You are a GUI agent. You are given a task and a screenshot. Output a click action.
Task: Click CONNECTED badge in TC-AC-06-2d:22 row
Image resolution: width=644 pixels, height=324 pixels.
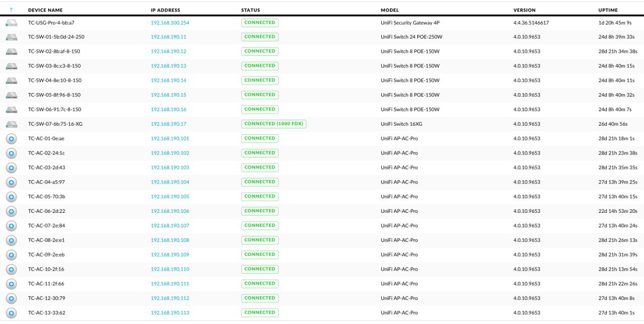pyautogui.click(x=260, y=211)
